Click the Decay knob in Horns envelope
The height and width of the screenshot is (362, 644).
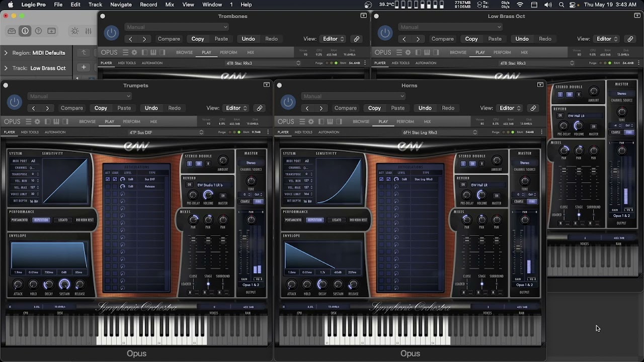pyautogui.click(x=323, y=285)
